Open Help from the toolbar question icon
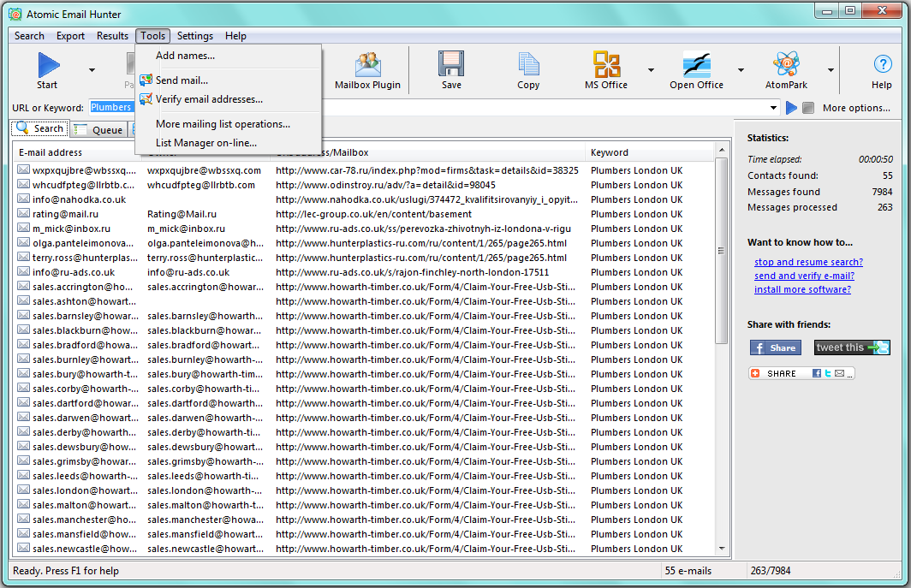Image resolution: width=911 pixels, height=588 pixels. tap(882, 64)
